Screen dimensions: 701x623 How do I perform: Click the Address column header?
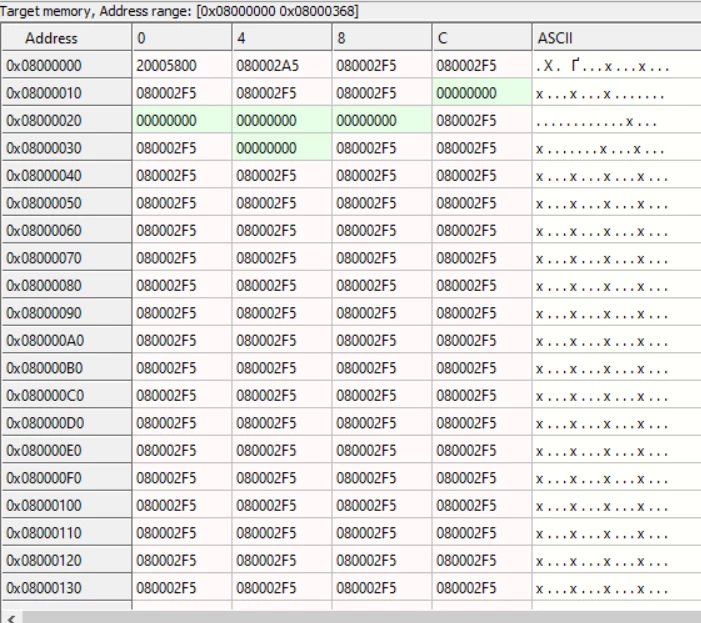67,38
